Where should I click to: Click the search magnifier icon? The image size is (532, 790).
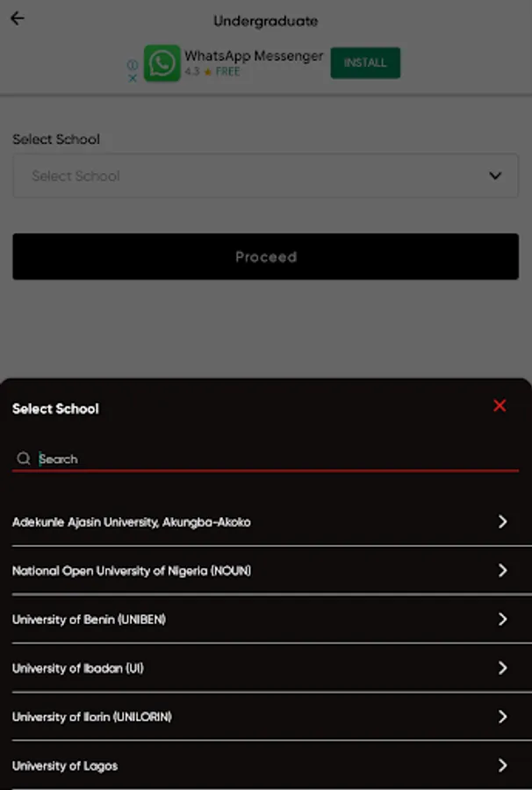23,458
